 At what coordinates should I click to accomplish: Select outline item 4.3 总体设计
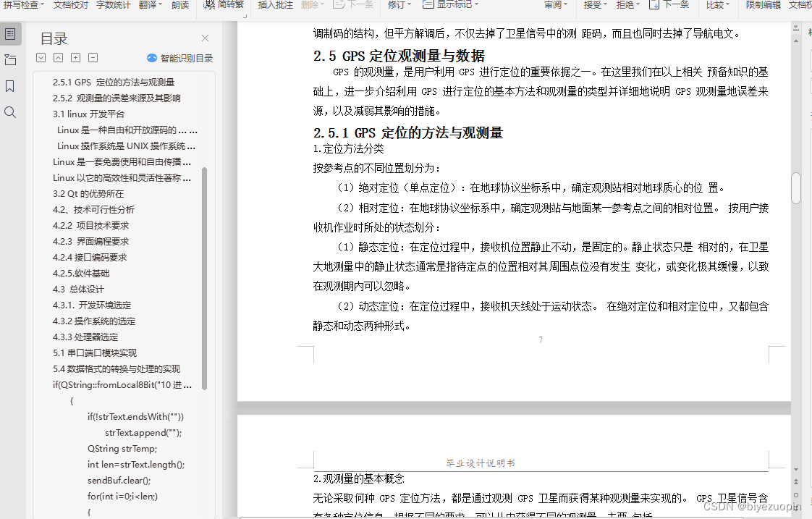click(x=78, y=290)
